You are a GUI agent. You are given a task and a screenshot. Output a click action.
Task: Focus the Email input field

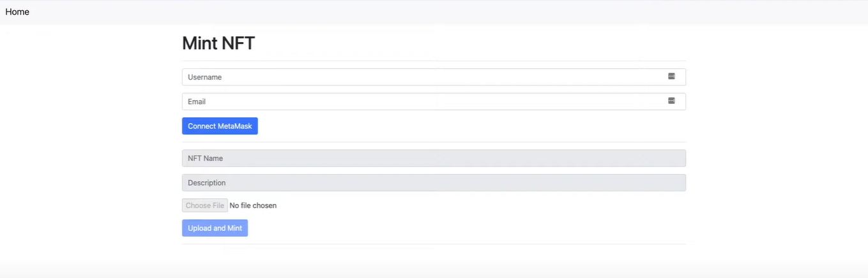click(x=434, y=101)
